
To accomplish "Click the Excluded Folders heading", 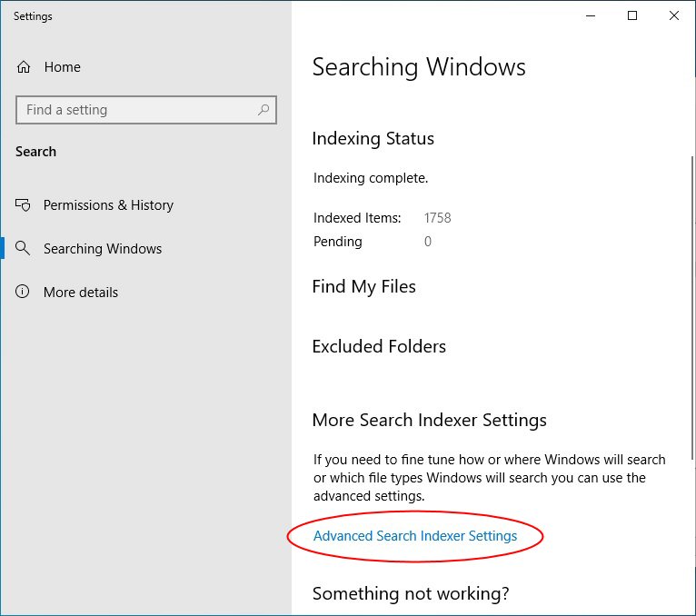I will [379, 346].
